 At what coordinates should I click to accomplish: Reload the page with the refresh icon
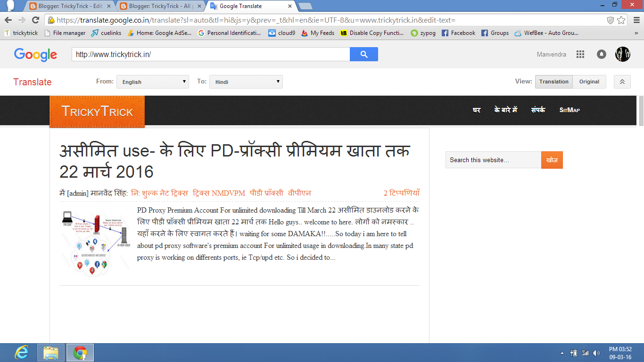[35, 20]
